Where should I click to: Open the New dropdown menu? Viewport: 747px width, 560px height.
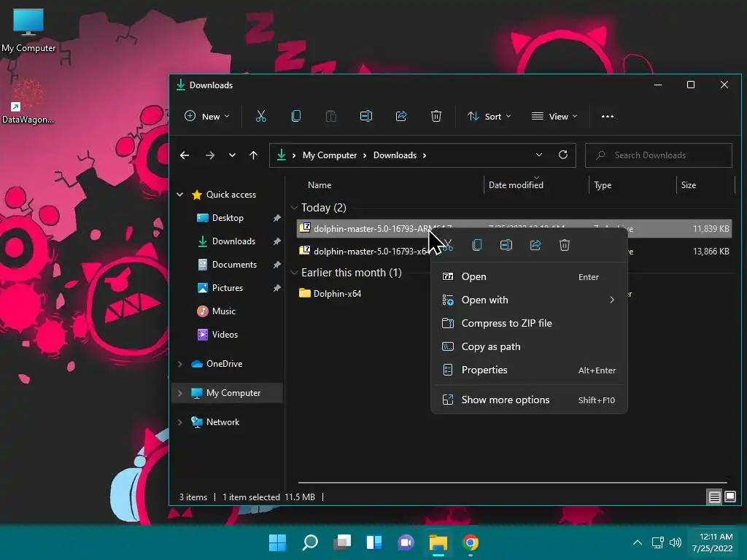click(207, 116)
